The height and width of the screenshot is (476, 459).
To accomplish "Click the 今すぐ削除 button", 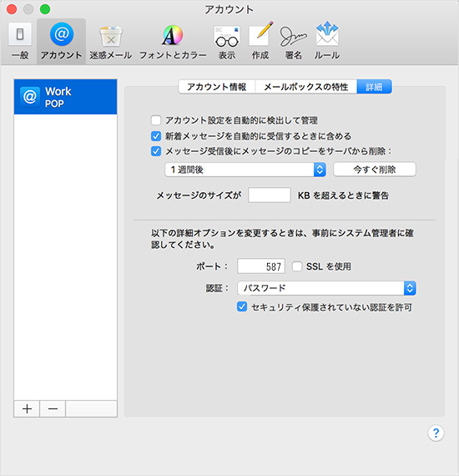I will (375, 170).
